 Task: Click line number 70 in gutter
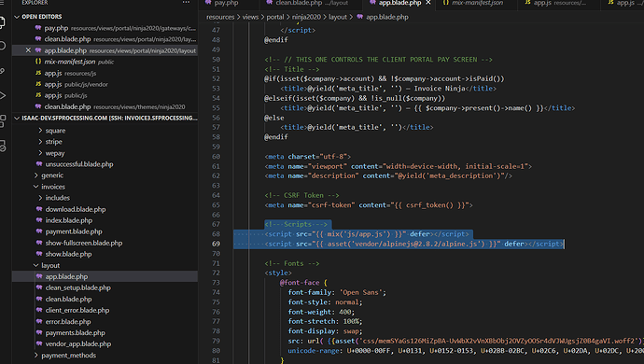216,254
